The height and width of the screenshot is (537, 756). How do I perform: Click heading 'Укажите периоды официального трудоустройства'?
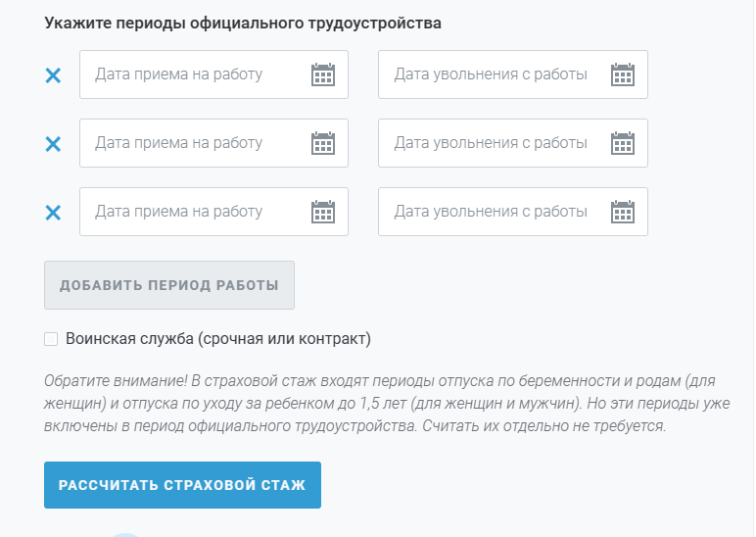[x=243, y=24]
